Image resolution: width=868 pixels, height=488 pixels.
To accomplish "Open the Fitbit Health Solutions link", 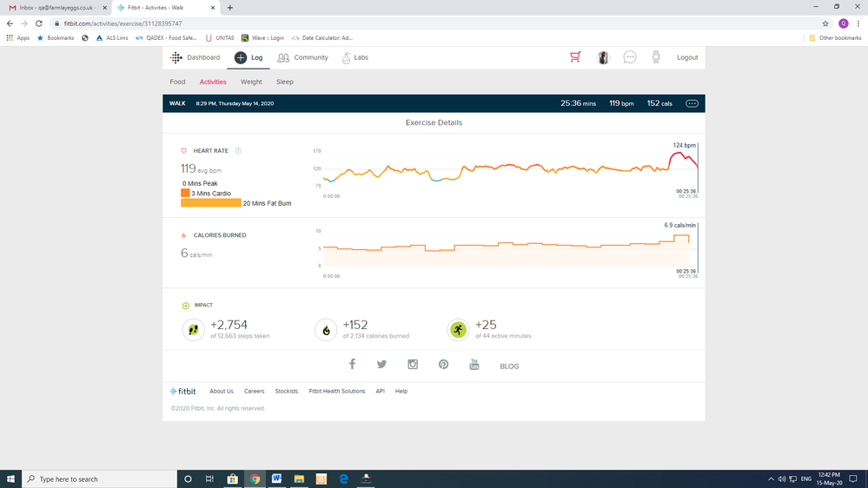I will pos(336,391).
